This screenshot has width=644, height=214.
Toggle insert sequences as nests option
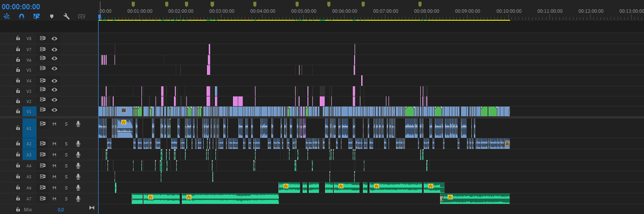tap(6, 16)
